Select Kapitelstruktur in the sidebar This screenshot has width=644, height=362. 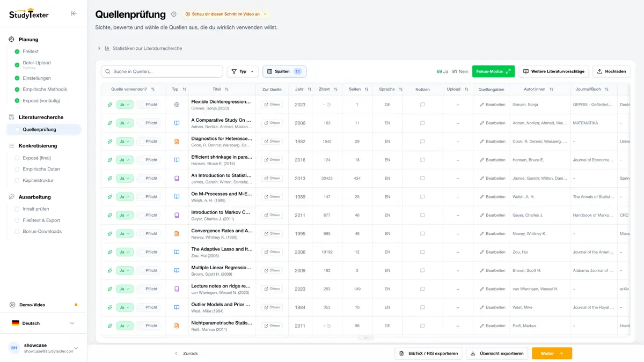[38, 181]
